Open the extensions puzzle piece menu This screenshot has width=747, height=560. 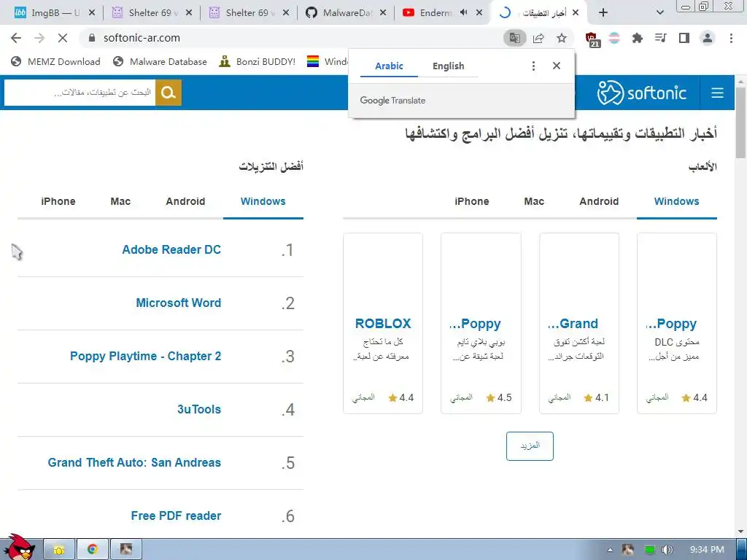[x=637, y=38]
